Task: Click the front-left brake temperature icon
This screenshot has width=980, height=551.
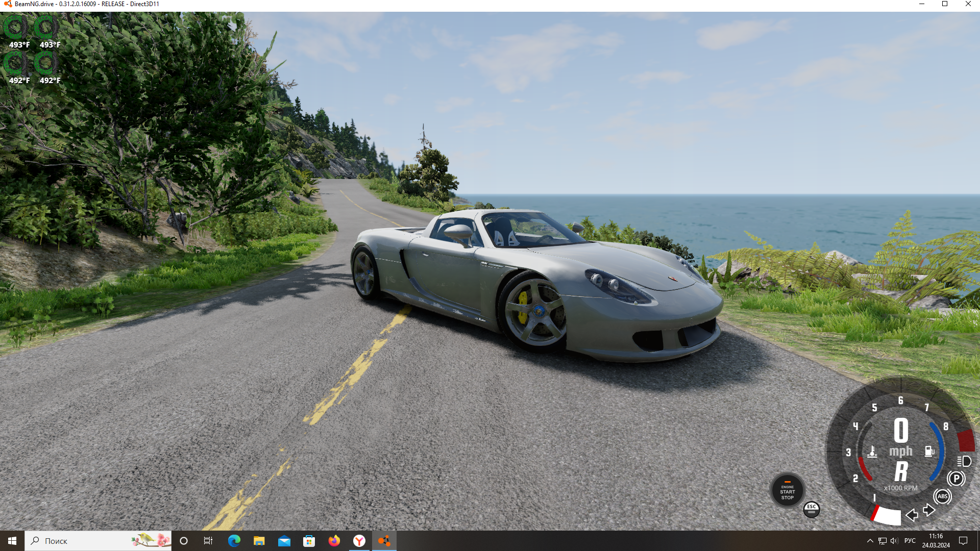Action: [15, 27]
